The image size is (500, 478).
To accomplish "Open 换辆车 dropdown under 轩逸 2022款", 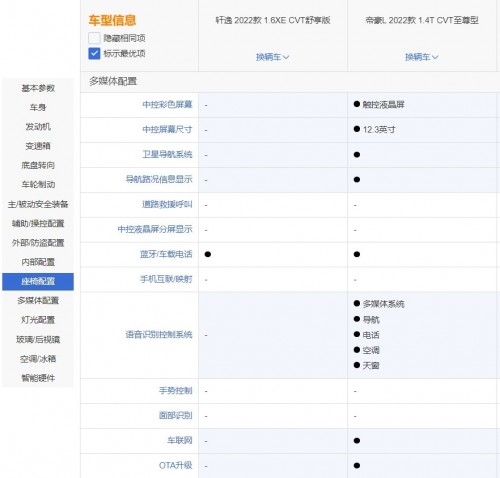I will point(272,57).
